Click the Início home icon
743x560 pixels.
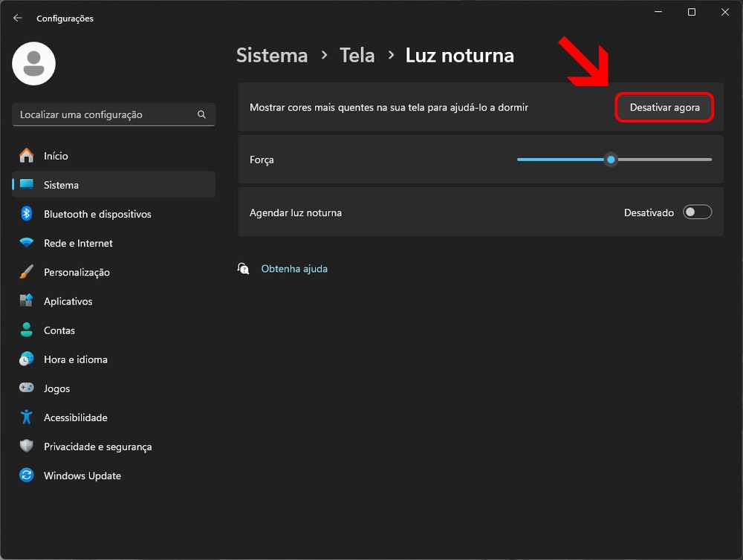(x=27, y=156)
